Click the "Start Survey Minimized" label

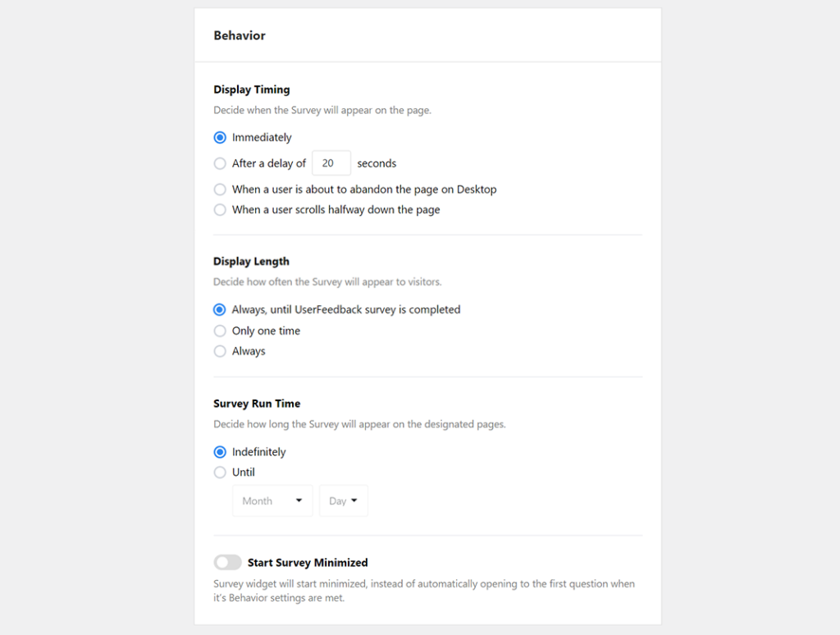[308, 562]
